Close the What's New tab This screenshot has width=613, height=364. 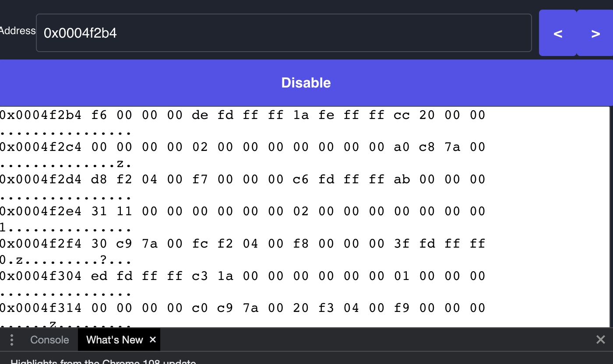153,339
